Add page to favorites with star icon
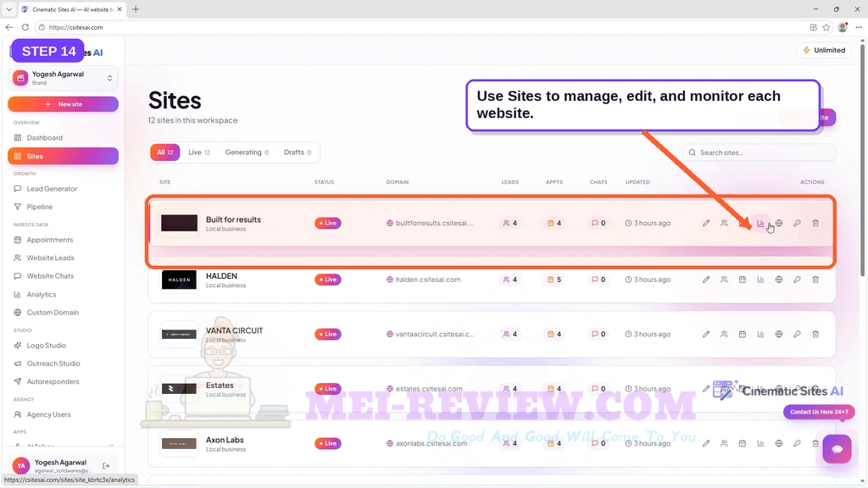 (826, 27)
